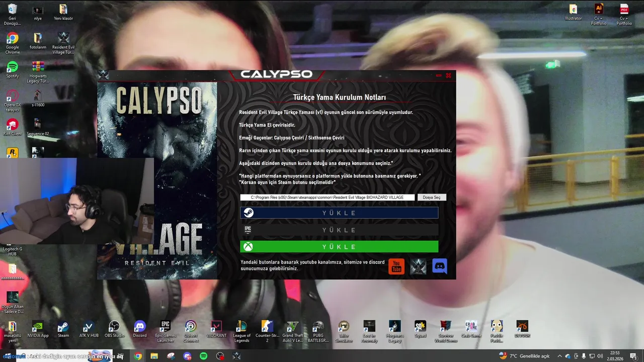Select the Survivor World Demo shortcut
Image resolution: width=644 pixels, height=362 pixels.
pos(446,332)
